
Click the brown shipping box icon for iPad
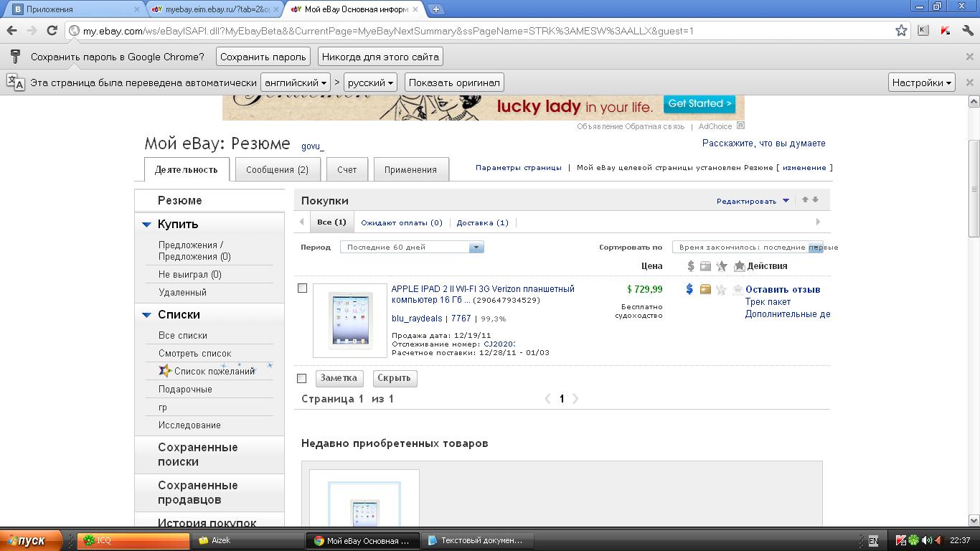pyautogui.click(x=705, y=289)
